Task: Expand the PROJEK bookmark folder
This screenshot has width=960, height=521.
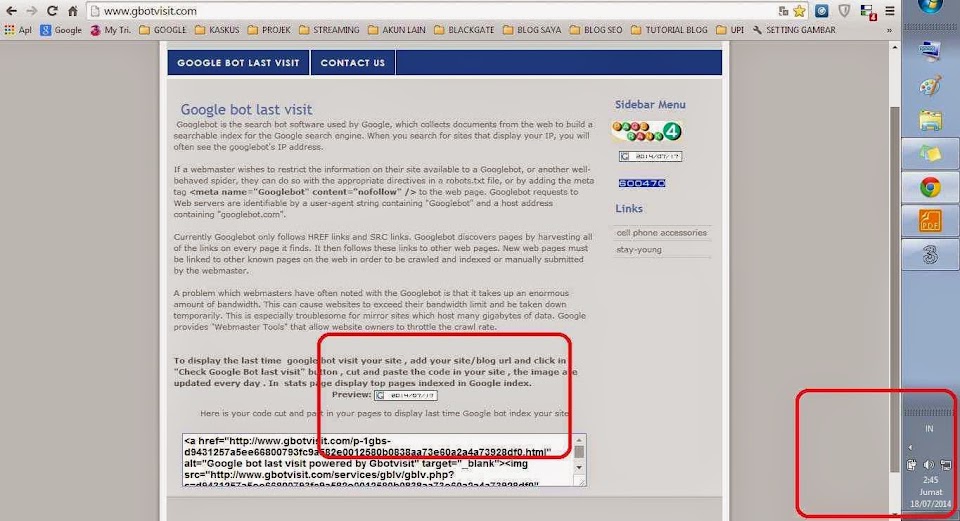Action: [x=269, y=29]
